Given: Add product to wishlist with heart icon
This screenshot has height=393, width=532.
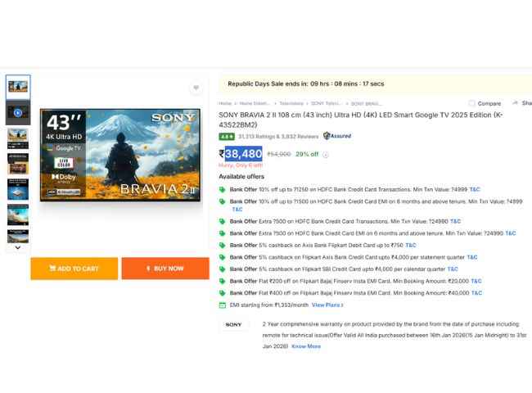Looking at the screenshot, I should point(196,88).
